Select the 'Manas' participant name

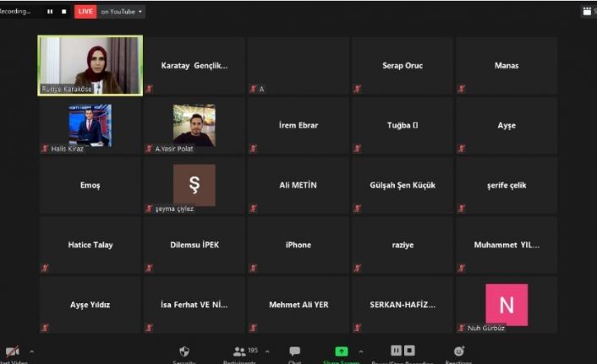(x=507, y=65)
